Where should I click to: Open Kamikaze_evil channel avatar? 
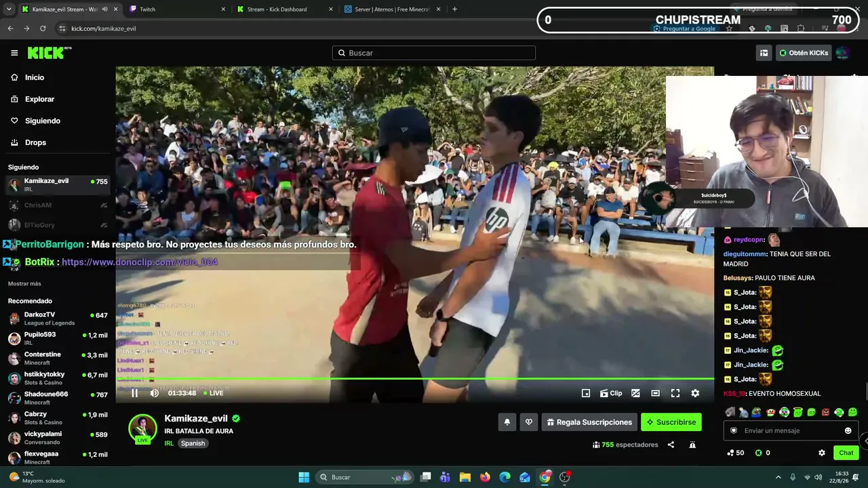coord(142,428)
